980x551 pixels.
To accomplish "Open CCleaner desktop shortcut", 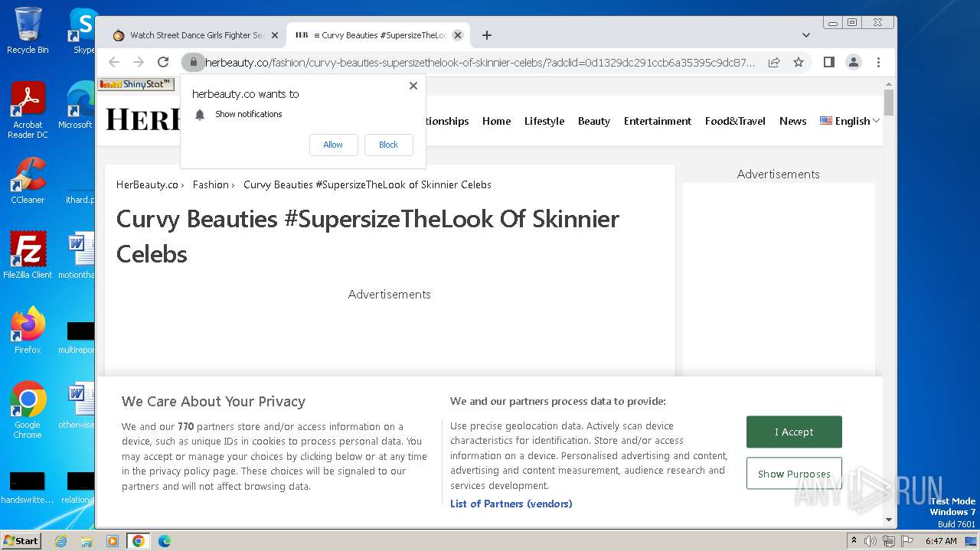I will [x=28, y=181].
